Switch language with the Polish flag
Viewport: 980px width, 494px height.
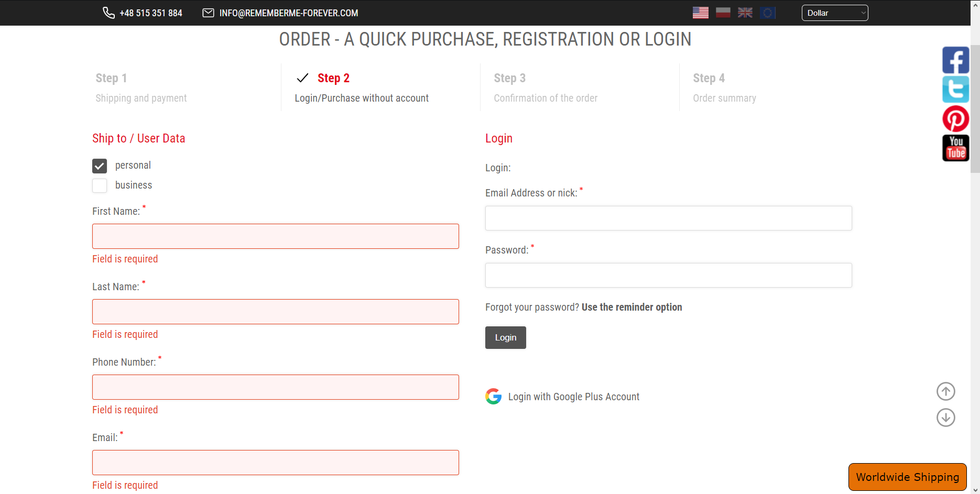pos(723,13)
